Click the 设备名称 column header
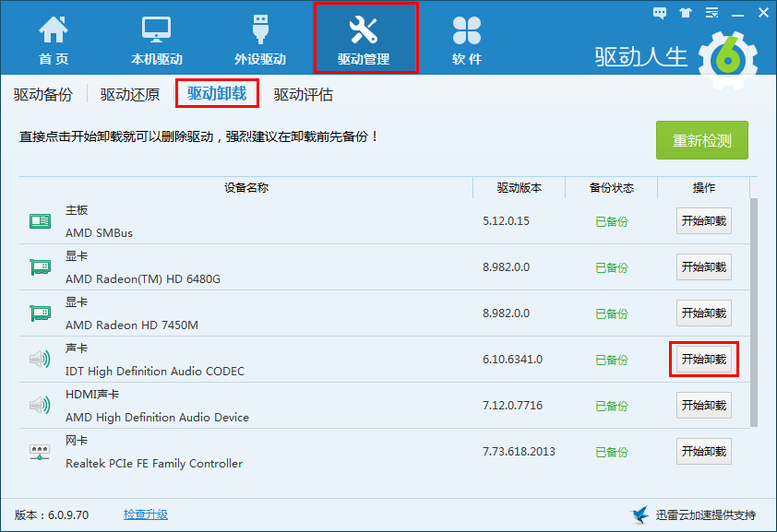The image size is (777, 532). click(246, 187)
